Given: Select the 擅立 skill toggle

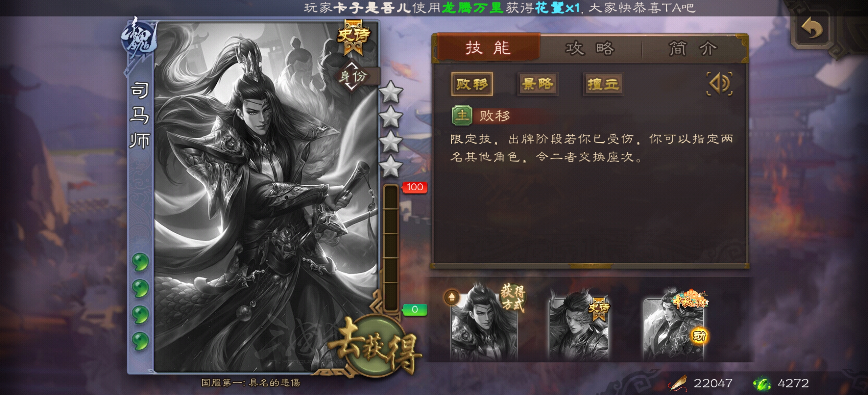Looking at the screenshot, I should tap(603, 84).
